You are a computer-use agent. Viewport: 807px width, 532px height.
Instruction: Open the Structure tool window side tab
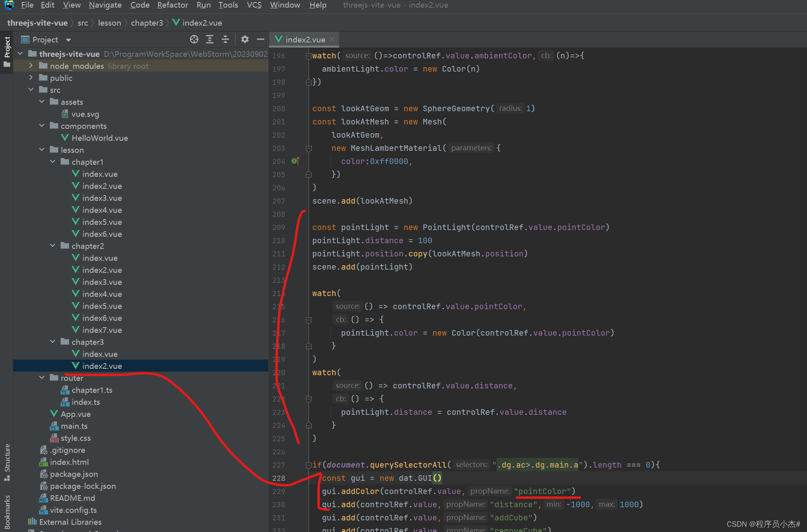(x=7, y=462)
